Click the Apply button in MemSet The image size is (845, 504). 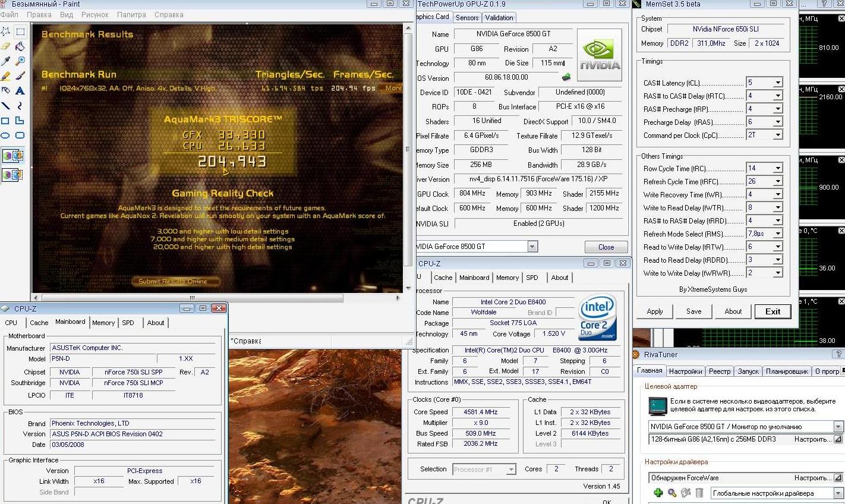655,311
